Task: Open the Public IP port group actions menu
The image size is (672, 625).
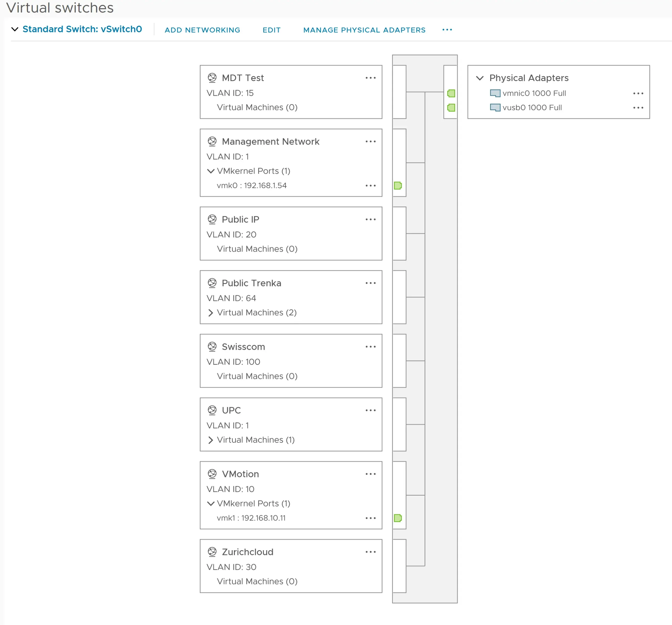Action: click(370, 220)
